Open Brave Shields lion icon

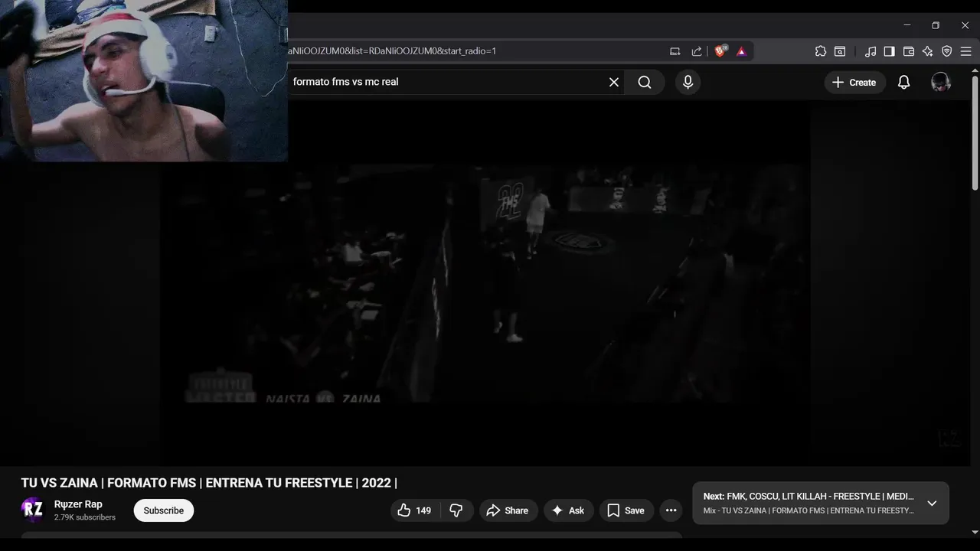pos(720,51)
